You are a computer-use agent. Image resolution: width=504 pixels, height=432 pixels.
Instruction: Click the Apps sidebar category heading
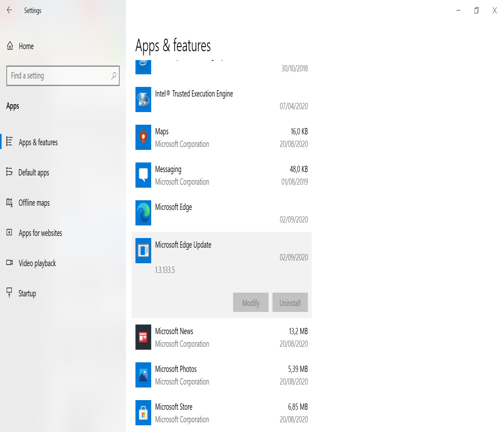pos(13,106)
